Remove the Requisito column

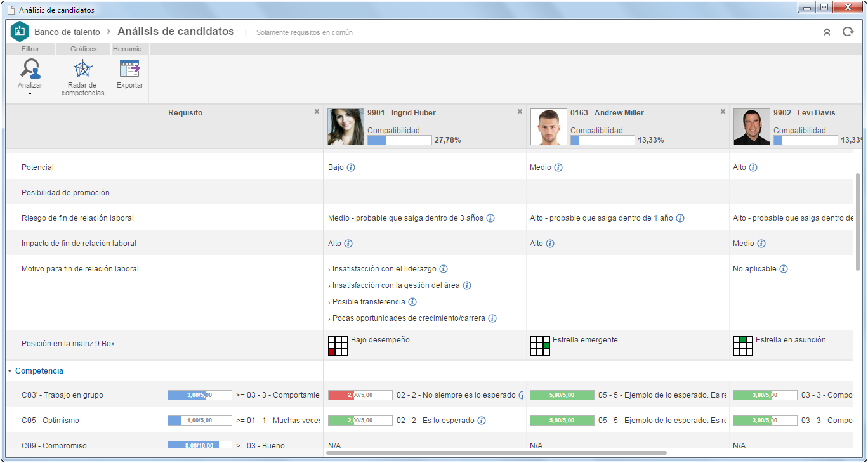(x=317, y=112)
